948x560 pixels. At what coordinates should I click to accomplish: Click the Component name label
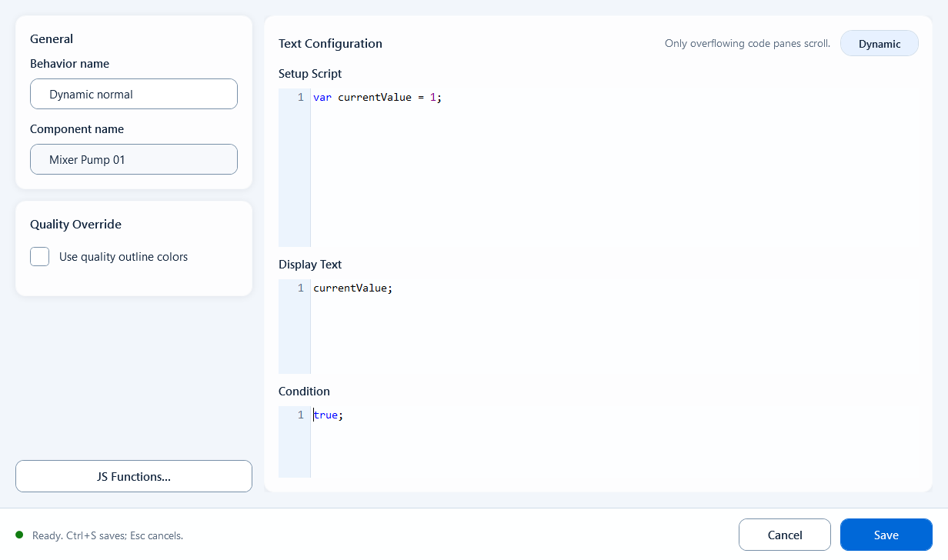[x=77, y=129]
